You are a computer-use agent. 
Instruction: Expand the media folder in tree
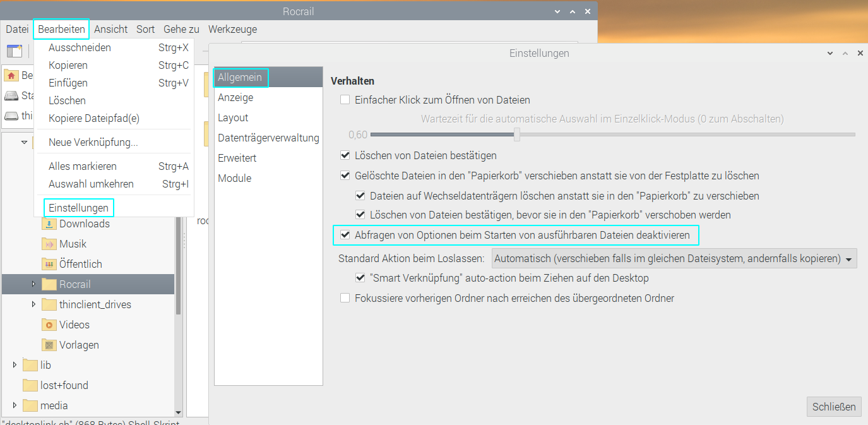tap(15, 405)
